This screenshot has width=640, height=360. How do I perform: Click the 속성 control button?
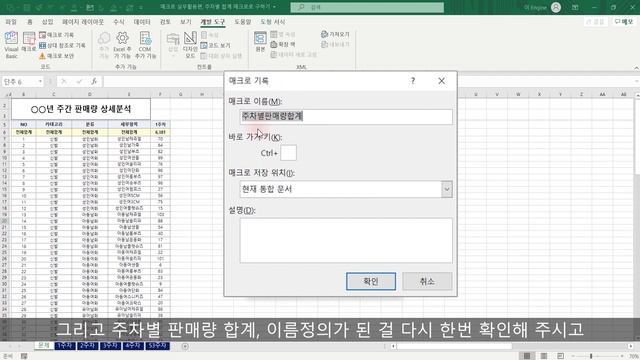210,35
